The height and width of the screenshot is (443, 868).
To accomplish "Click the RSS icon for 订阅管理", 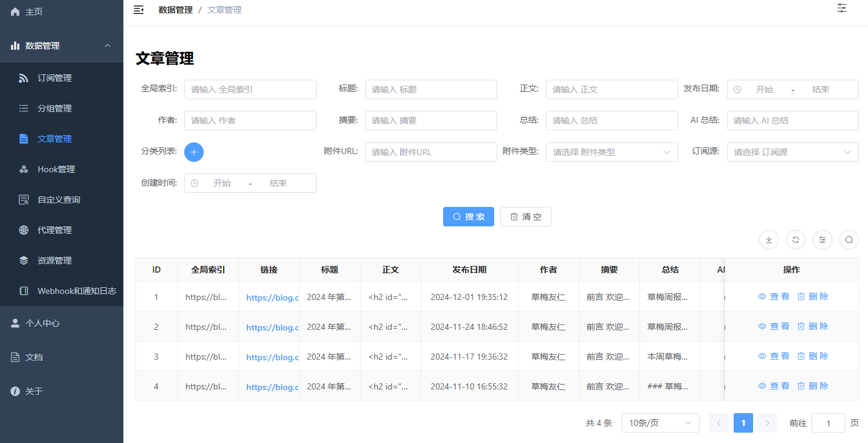I will click(24, 78).
